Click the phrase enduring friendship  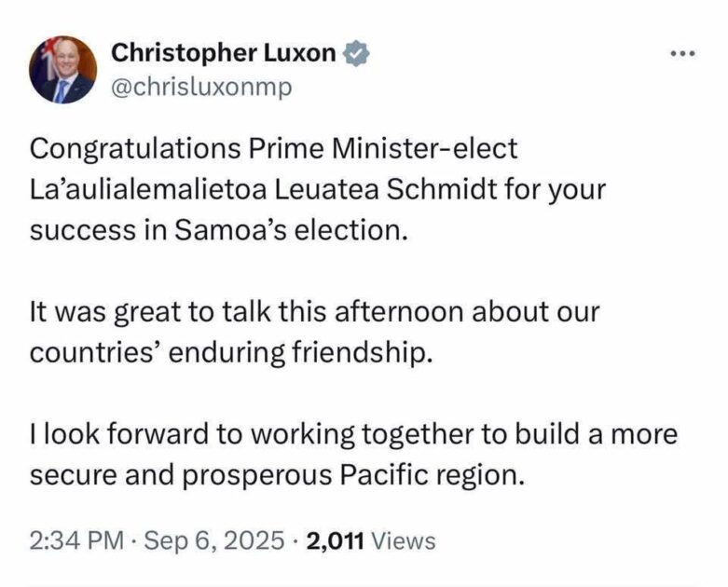[296, 352]
